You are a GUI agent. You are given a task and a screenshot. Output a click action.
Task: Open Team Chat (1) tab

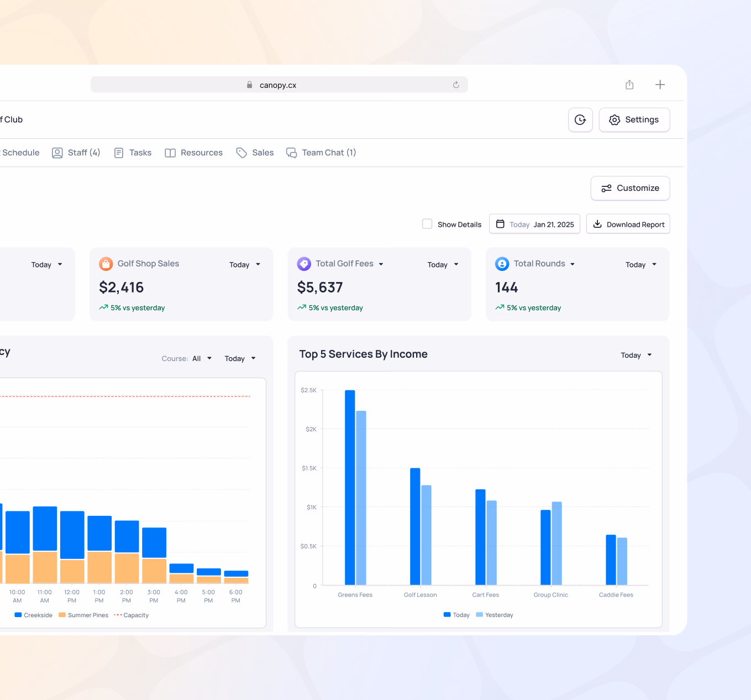[321, 153]
